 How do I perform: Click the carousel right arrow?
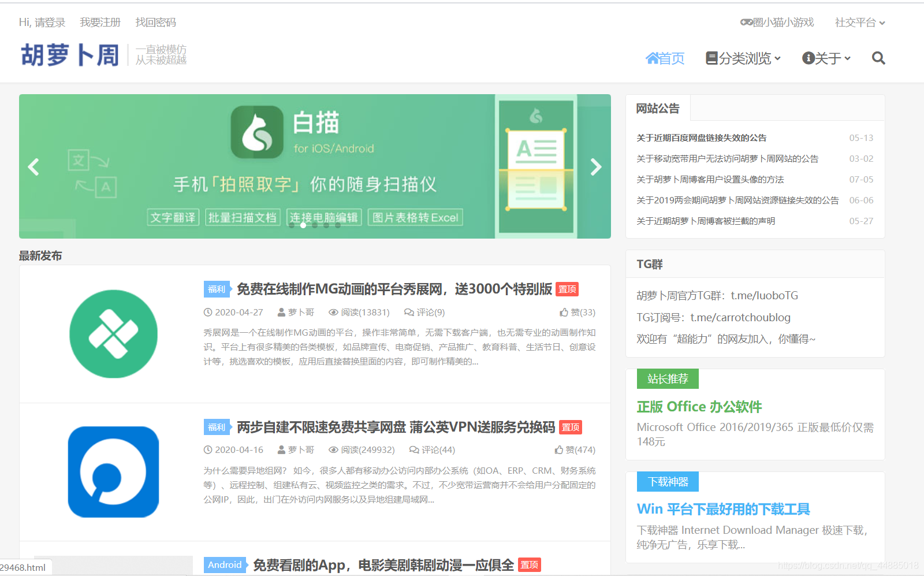596,167
